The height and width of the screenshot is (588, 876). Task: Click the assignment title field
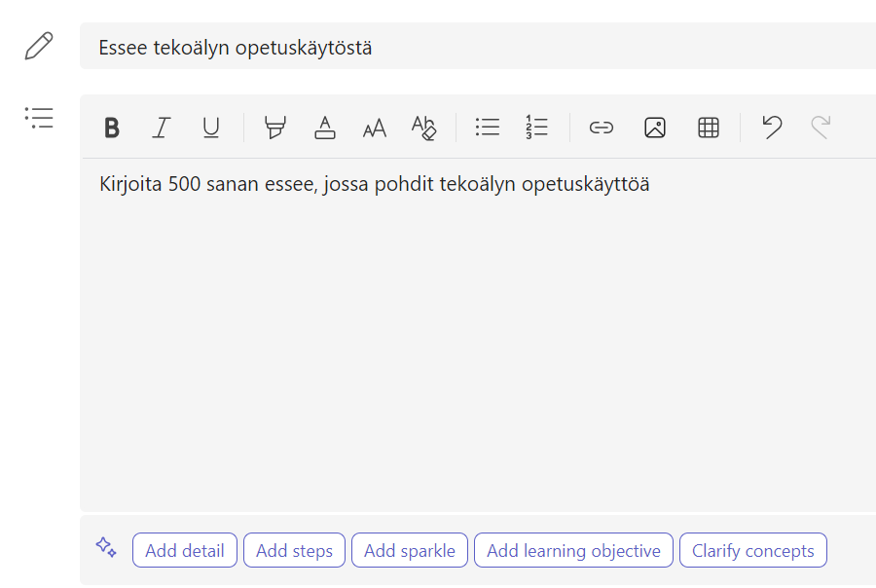click(477, 47)
